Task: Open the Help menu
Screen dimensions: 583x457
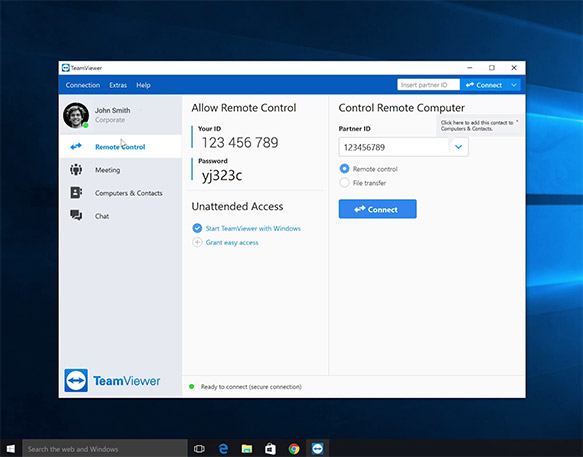Action: [143, 85]
